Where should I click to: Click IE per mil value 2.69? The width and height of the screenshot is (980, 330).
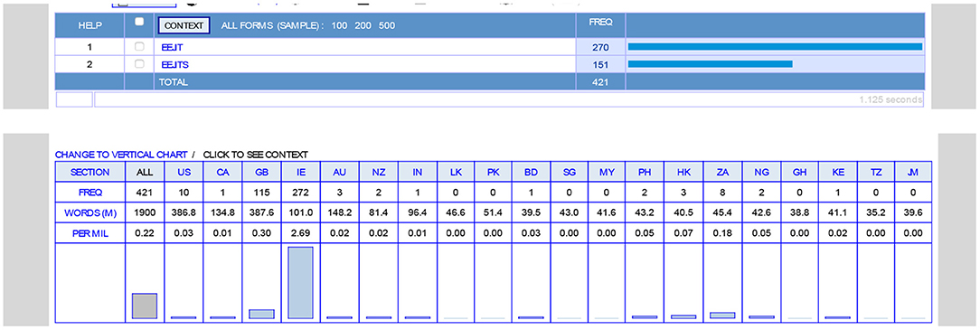300,232
